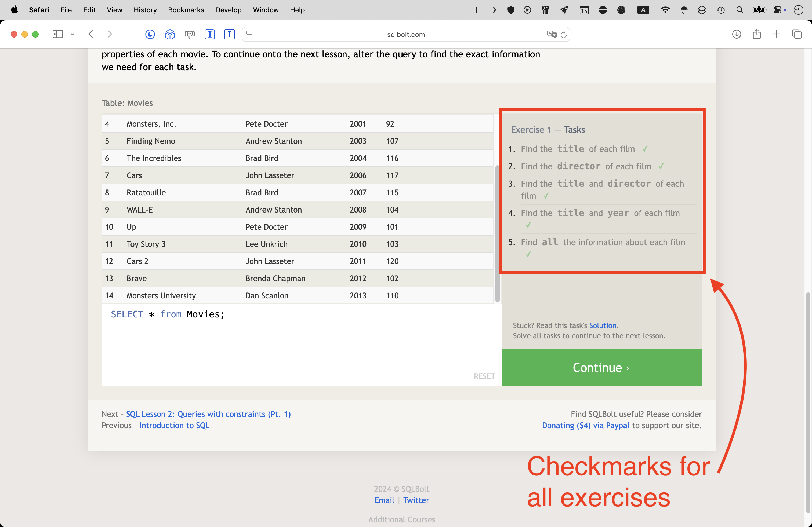Click the Share icon in Safari toolbar
Image resolution: width=812 pixels, height=527 pixels.
756,34
